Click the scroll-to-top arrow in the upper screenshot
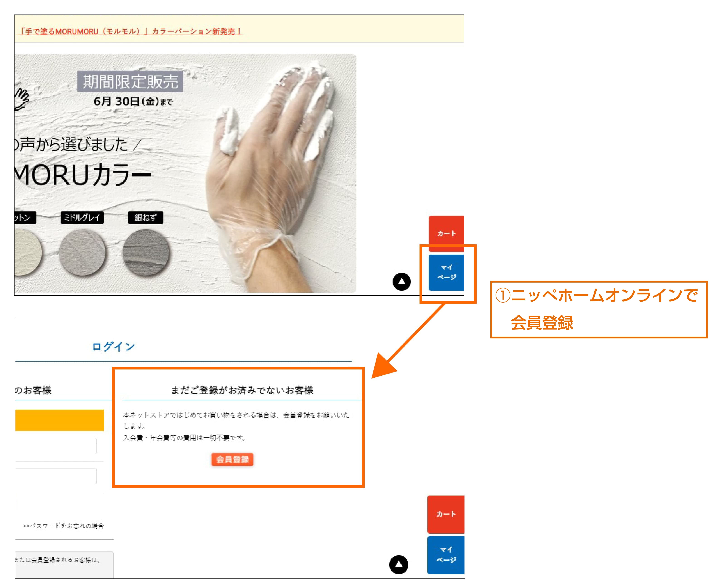Image resolution: width=727 pixels, height=588 pixels. click(401, 281)
